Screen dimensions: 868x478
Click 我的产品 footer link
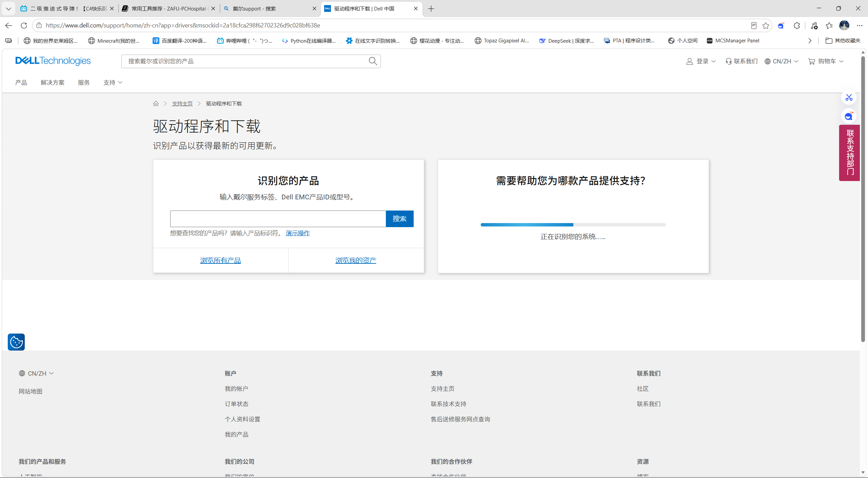[236, 434]
